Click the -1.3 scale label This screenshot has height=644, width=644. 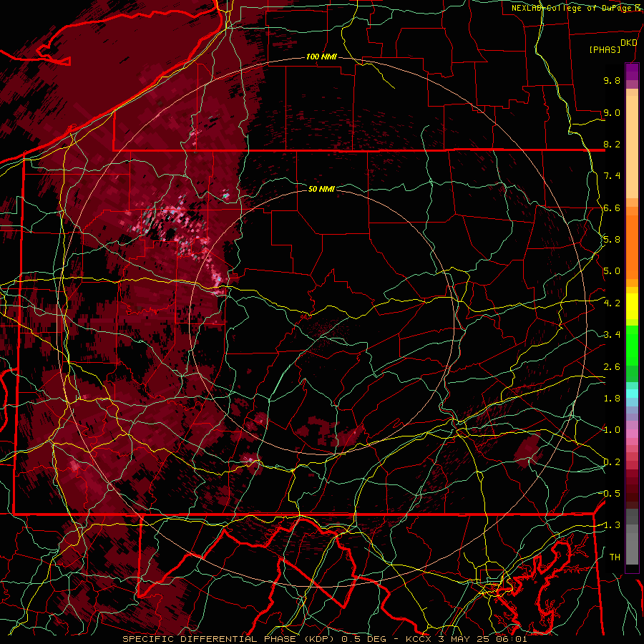pyautogui.click(x=610, y=525)
